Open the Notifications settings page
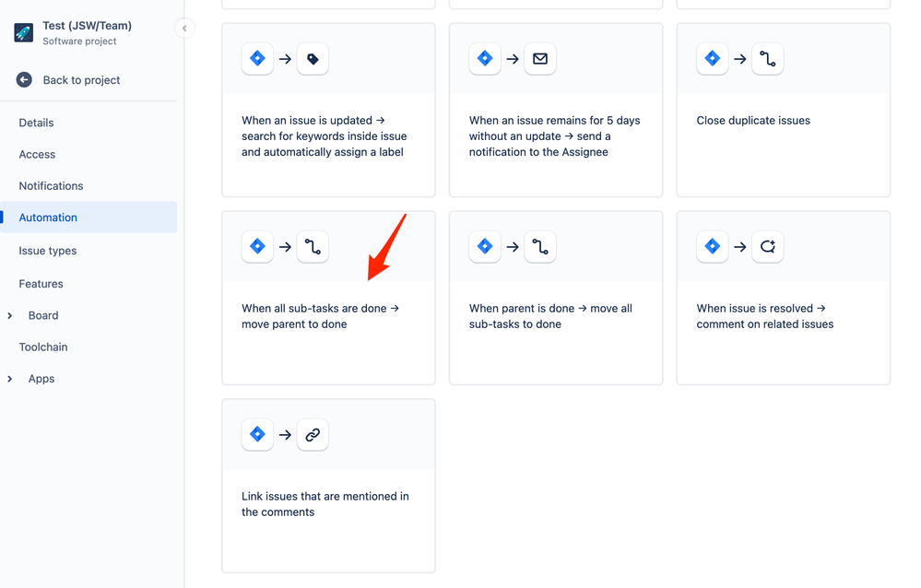 coord(51,185)
